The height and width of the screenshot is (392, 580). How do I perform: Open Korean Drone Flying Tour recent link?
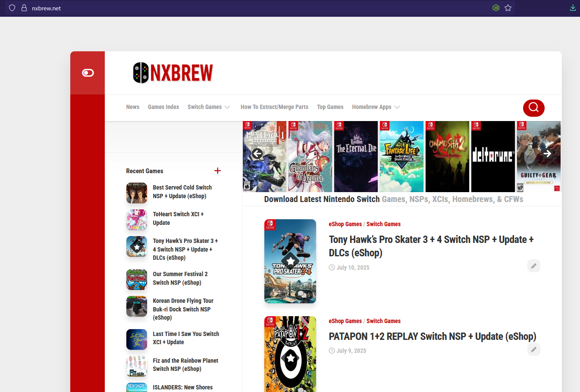pyautogui.click(x=183, y=309)
